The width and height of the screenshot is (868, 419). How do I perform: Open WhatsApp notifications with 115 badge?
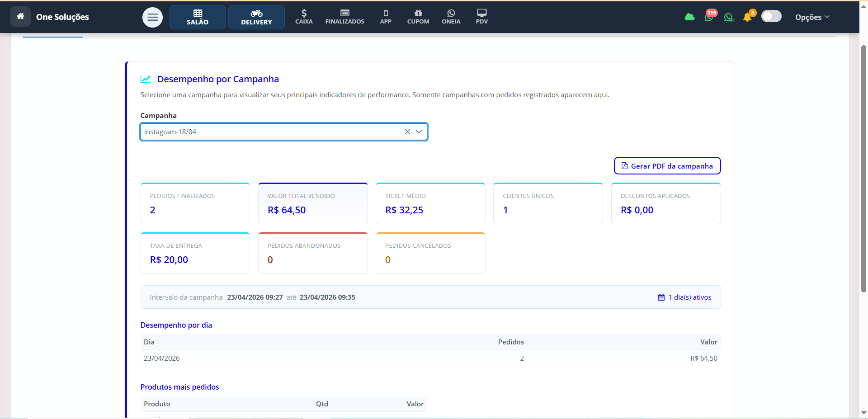point(709,17)
